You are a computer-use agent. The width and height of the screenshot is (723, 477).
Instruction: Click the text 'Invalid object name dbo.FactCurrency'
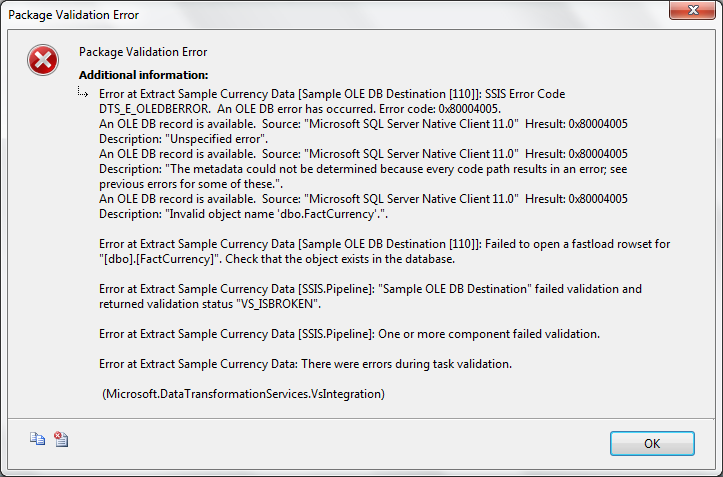pyautogui.click(x=276, y=214)
